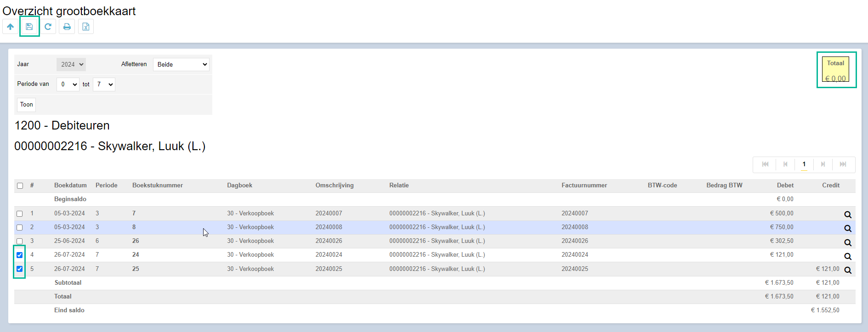Uncheck row 4 checkbox (20240024)

click(19, 255)
